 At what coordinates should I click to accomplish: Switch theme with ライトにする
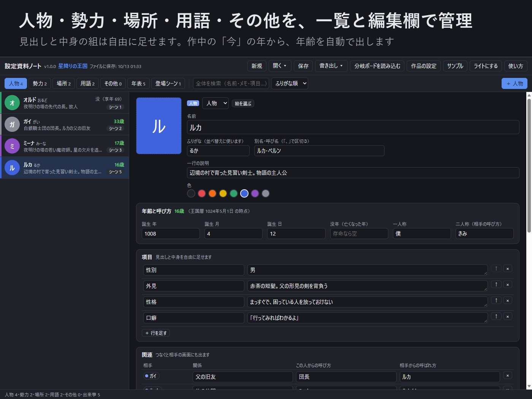point(486,66)
